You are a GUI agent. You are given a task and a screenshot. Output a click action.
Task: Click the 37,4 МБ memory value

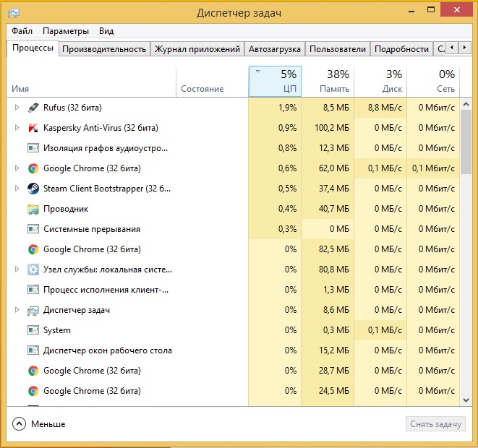(334, 189)
